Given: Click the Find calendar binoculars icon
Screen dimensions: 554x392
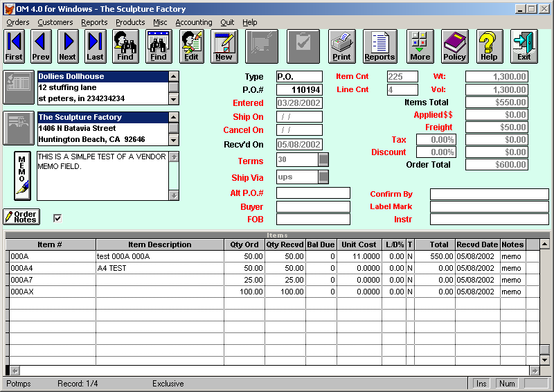Looking at the screenshot, I should click(159, 46).
